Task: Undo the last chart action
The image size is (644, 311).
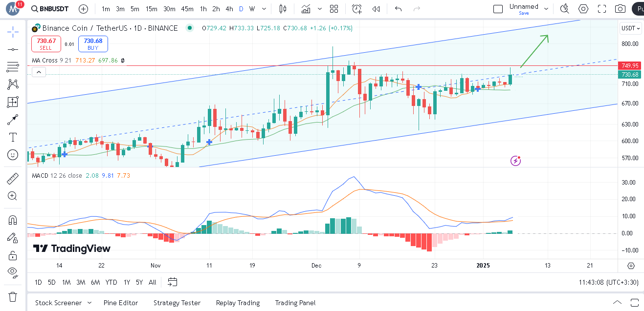Action: click(398, 9)
